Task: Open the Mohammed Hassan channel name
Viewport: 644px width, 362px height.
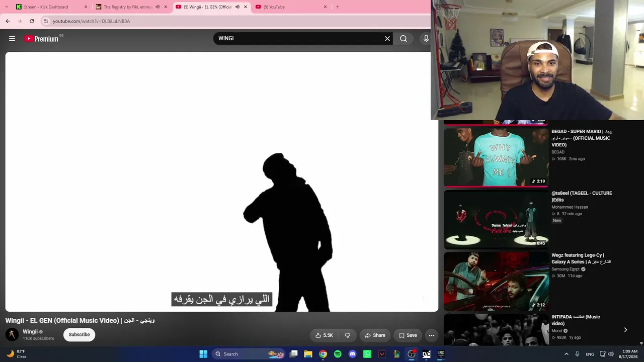Action: pyautogui.click(x=570, y=207)
